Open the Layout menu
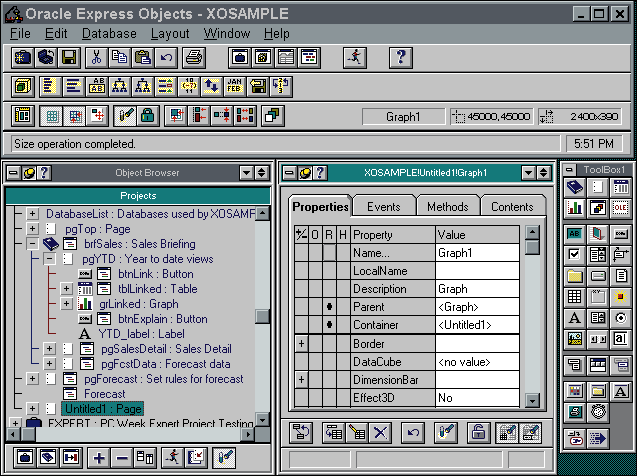Viewport: 637px width, 476px height. pyautogui.click(x=170, y=33)
